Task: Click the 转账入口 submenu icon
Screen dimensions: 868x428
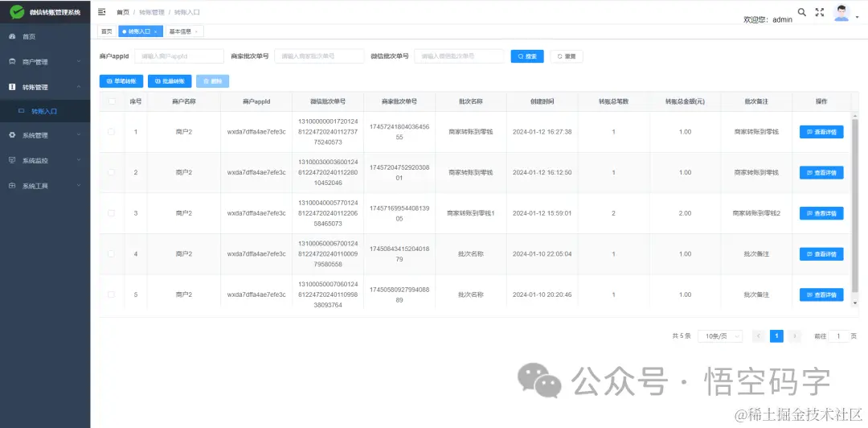Action: pos(22,111)
